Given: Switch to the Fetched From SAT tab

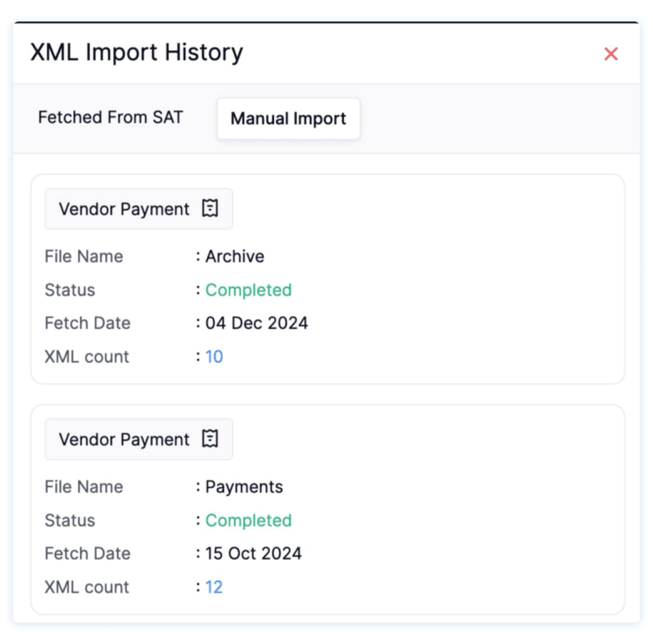Looking at the screenshot, I should [x=111, y=118].
